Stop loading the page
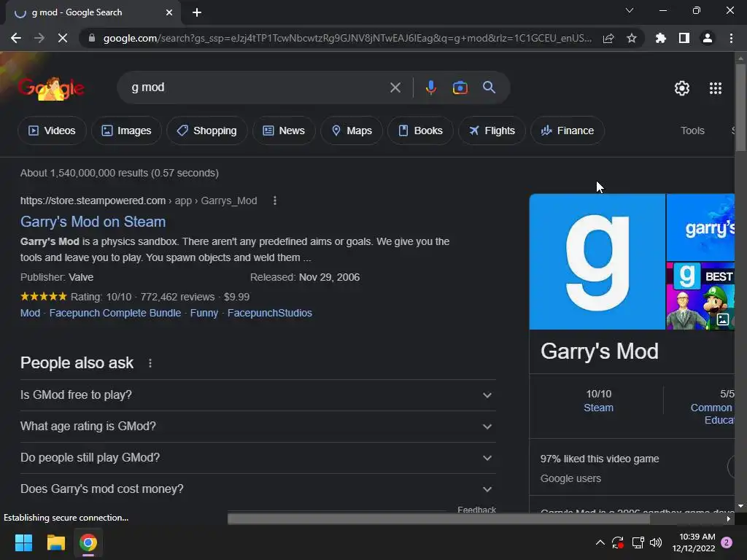The width and height of the screenshot is (747, 560). pyautogui.click(x=63, y=38)
